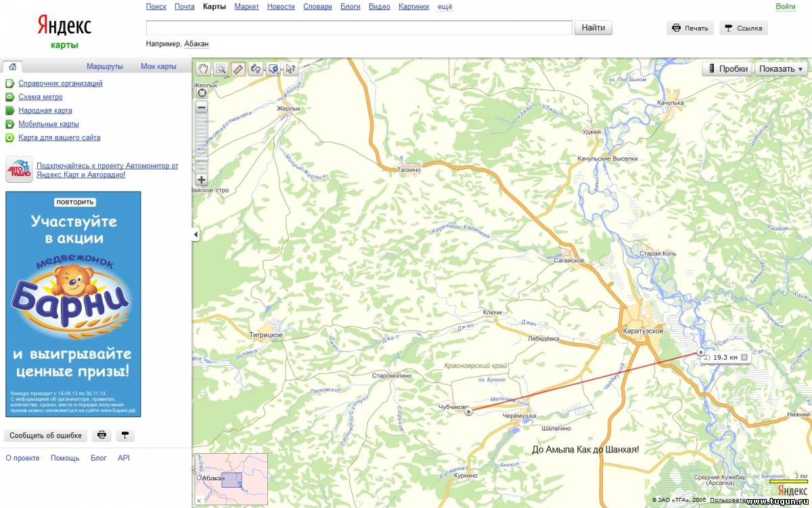Image resolution: width=812 pixels, height=508 pixels.
Task: Click the Печать button
Action: (x=690, y=28)
